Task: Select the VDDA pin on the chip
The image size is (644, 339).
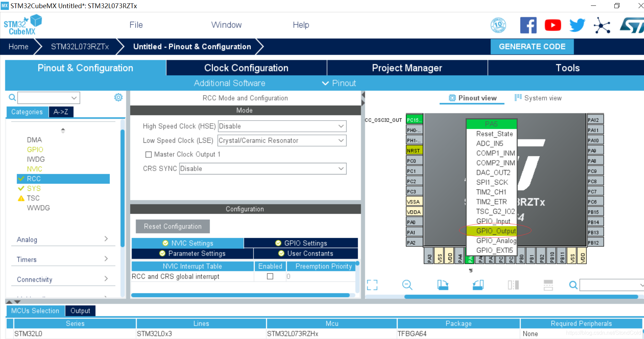Action: pos(414,212)
